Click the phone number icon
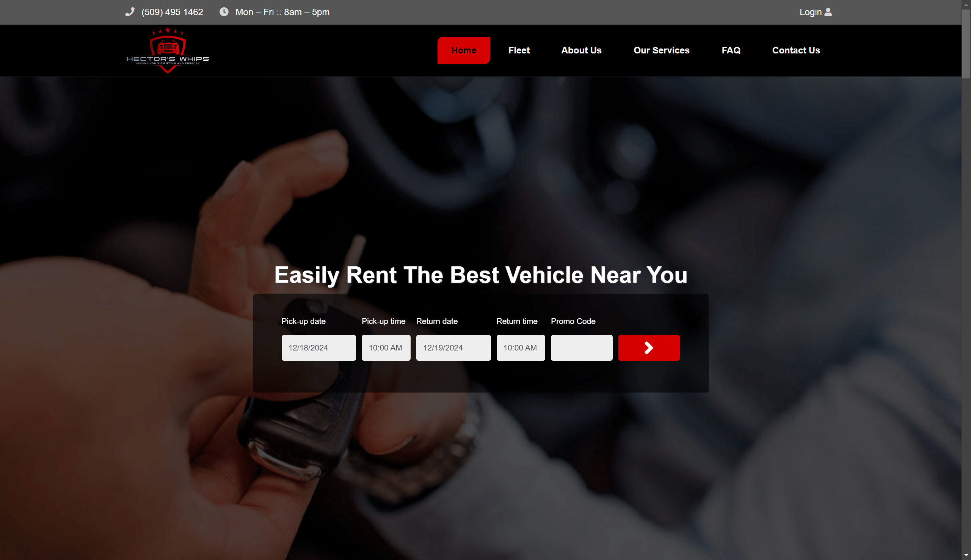Screen dimensions: 971x560 [129, 12]
